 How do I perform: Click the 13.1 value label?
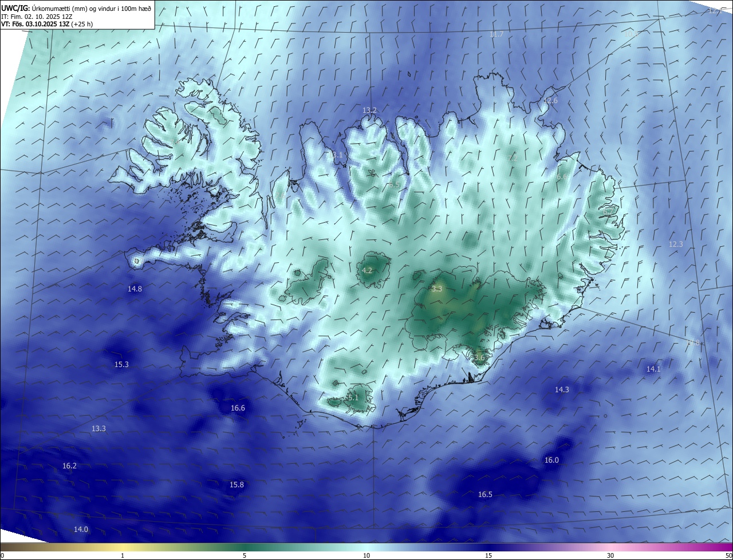coord(336,155)
